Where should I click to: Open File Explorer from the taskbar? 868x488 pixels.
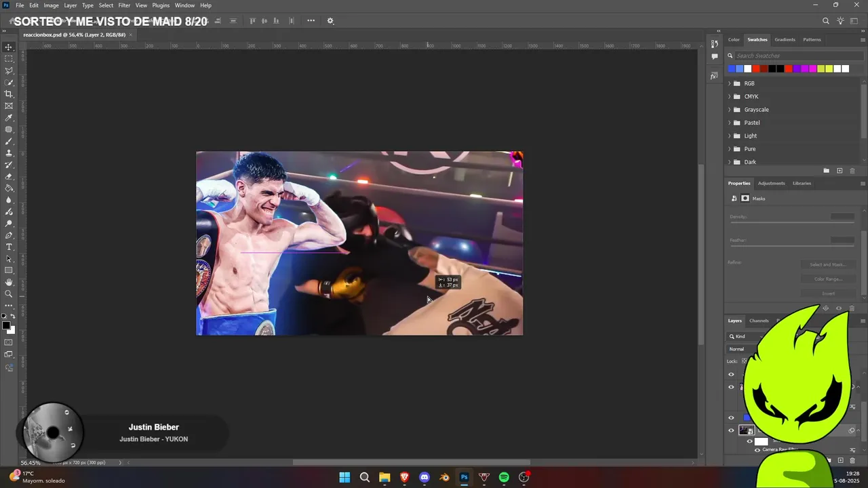(384, 477)
